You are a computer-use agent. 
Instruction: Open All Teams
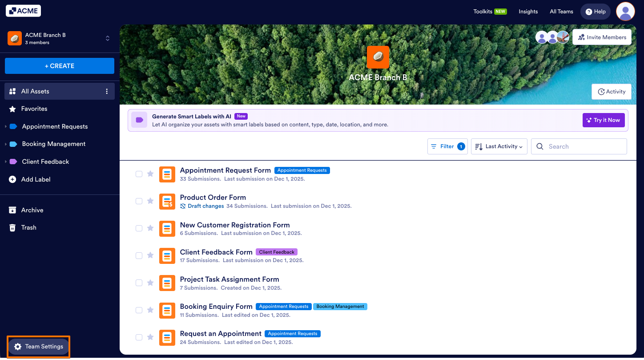point(561,12)
